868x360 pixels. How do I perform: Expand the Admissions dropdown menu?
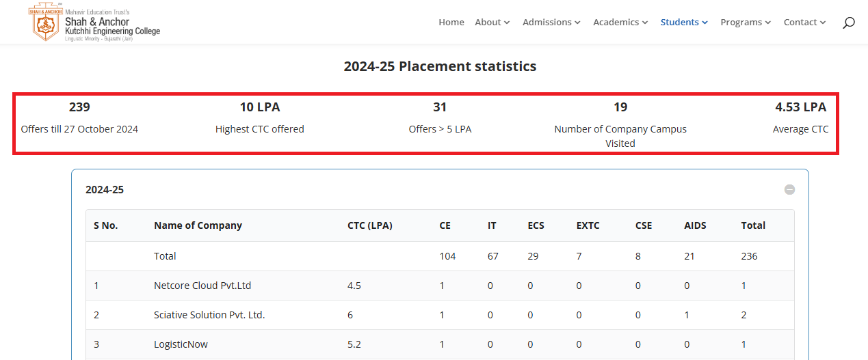(x=551, y=23)
